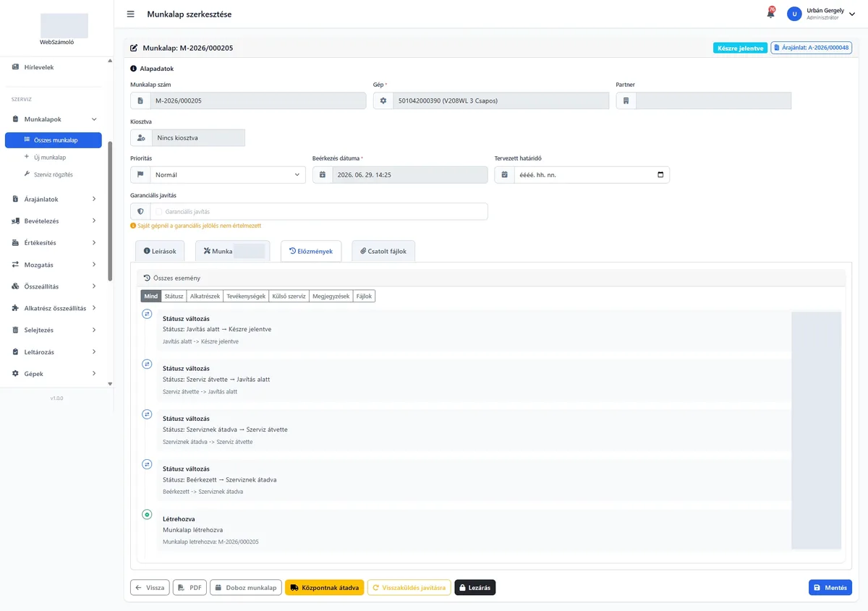The height and width of the screenshot is (611, 868).
Task: Toggle the hamburger sidebar menu
Action: 130,14
